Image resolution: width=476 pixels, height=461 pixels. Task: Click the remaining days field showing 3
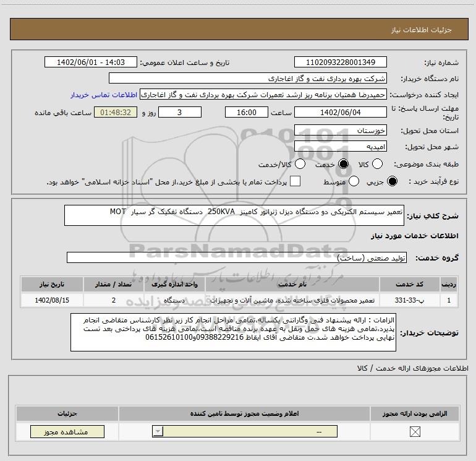point(180,112)
